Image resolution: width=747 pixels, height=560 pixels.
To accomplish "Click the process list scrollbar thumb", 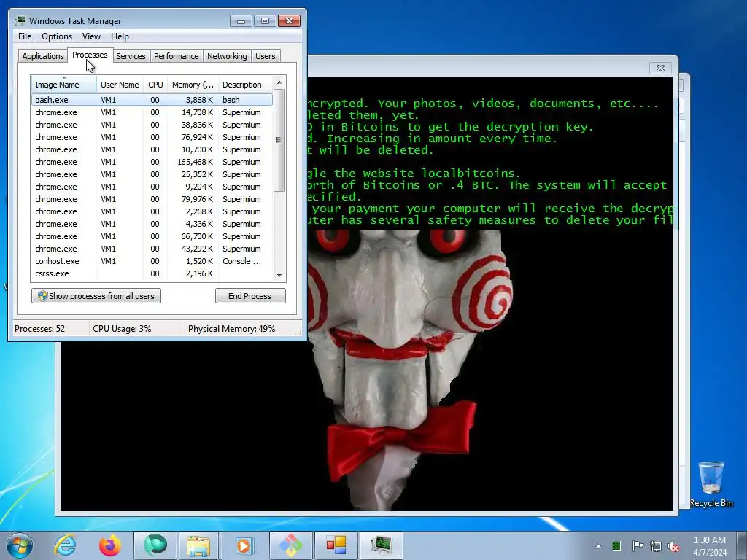I will point(279,140).
